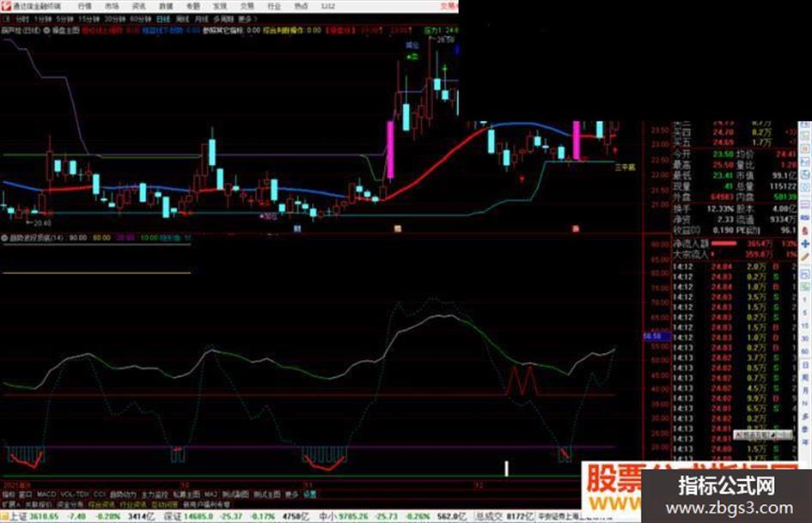Image resolution: width=812 pixels, height=523 pixels.
Task: Click the red app logo in title bar
Action: [6, 6]
